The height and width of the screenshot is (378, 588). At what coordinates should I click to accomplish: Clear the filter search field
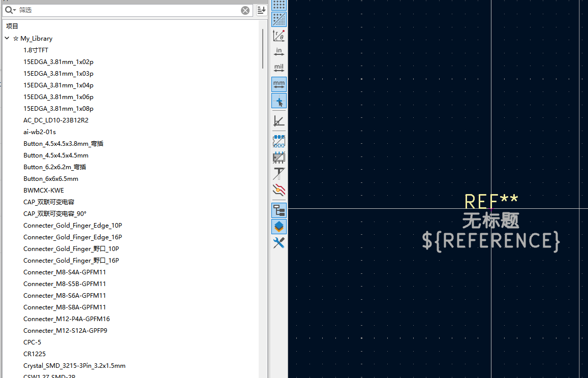[245, 10]
